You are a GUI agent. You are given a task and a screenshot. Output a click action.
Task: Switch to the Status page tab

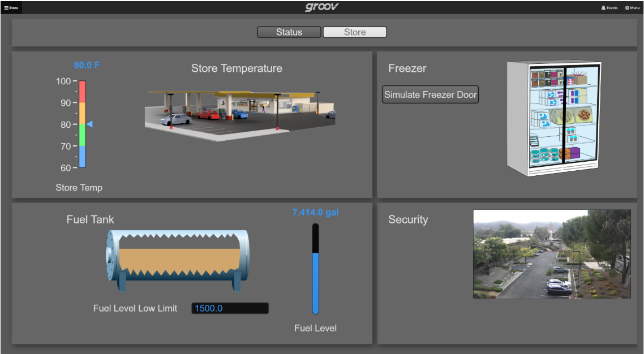point(289,32)
